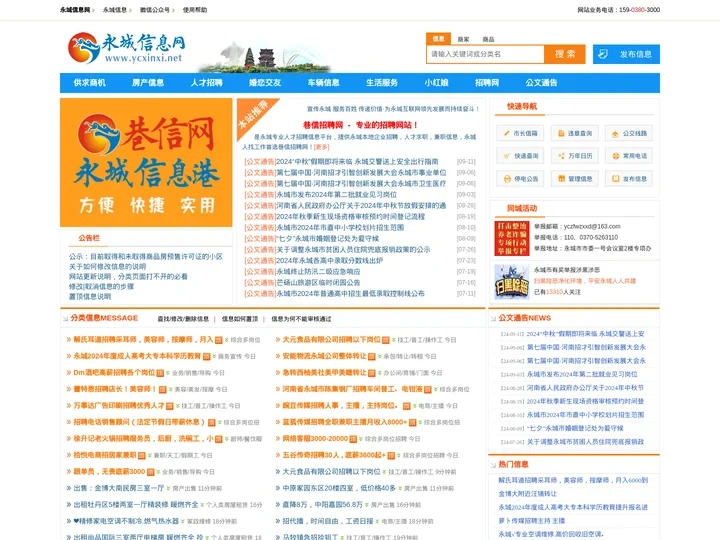Open listing 万事达广告印刷招聘优秀人才
Screen dimensions: 720x540
tap(119, 406)
